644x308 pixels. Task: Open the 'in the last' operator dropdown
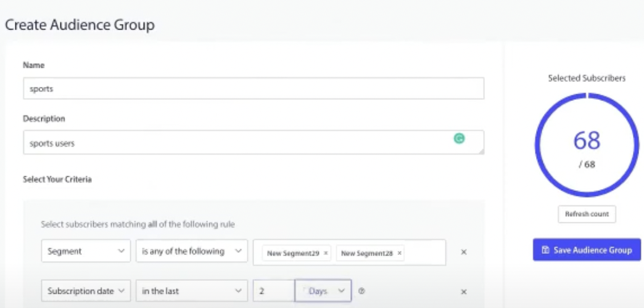pos(192,291)
